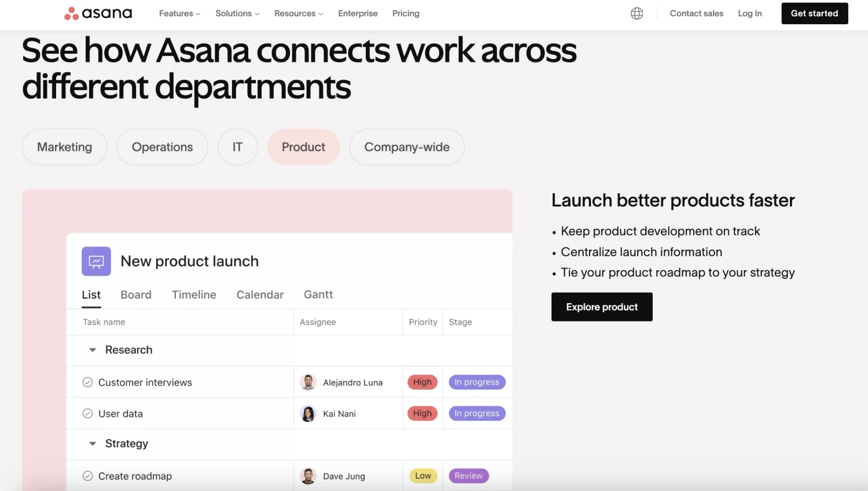Switch to the Board view tab
868x491 pixels.
(136, 295)
